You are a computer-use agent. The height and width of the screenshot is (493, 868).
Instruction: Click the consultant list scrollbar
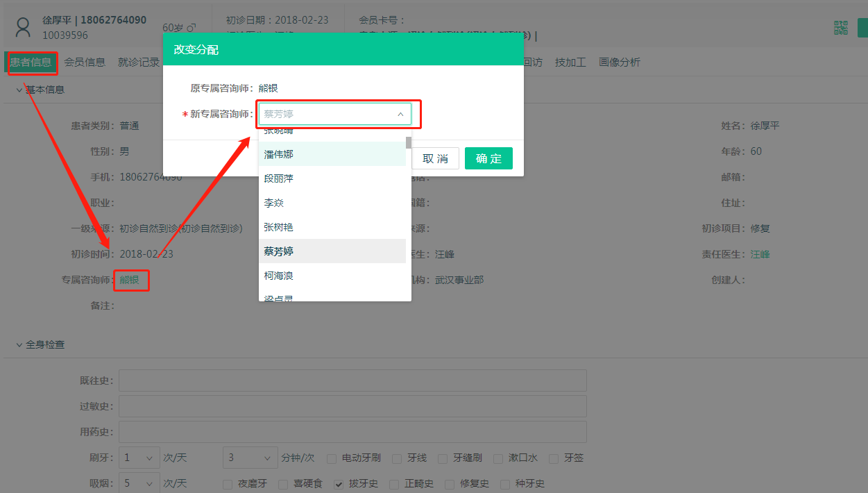click(x=409, y=143)
